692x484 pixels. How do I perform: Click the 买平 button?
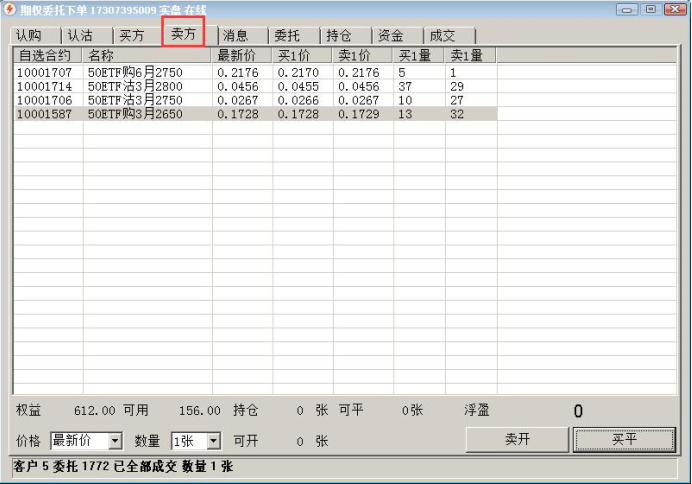tap(625, 440)
